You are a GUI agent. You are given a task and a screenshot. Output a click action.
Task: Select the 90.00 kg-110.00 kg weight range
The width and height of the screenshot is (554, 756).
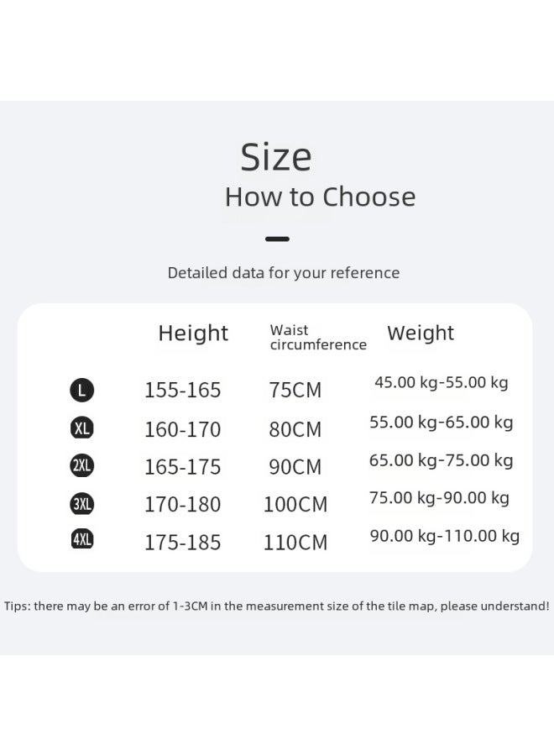445,536
